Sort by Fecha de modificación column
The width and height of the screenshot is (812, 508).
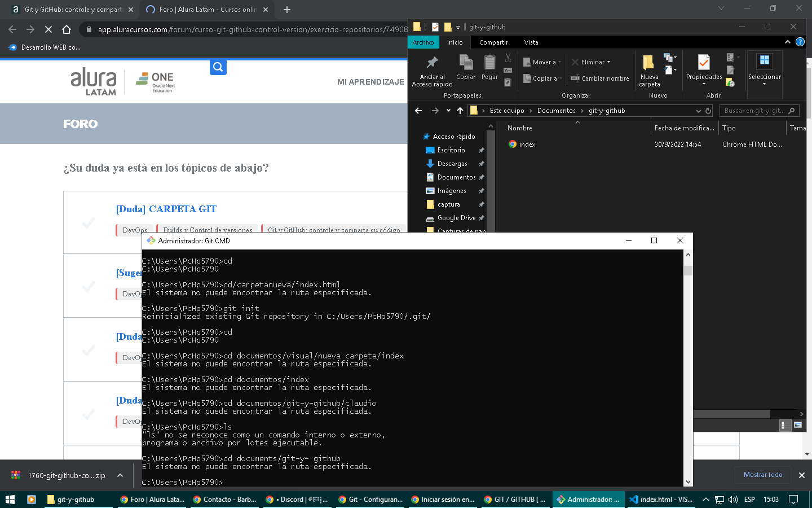coord(685,128)
